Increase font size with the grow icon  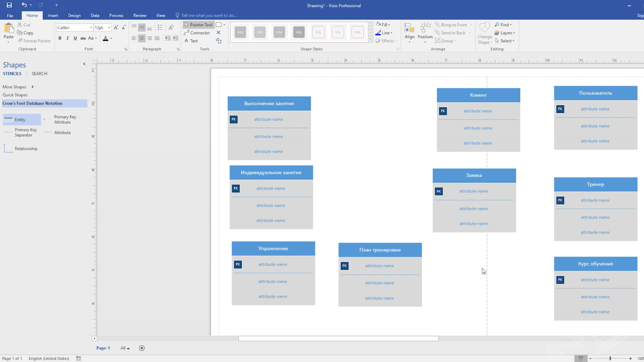click(116, 28)
